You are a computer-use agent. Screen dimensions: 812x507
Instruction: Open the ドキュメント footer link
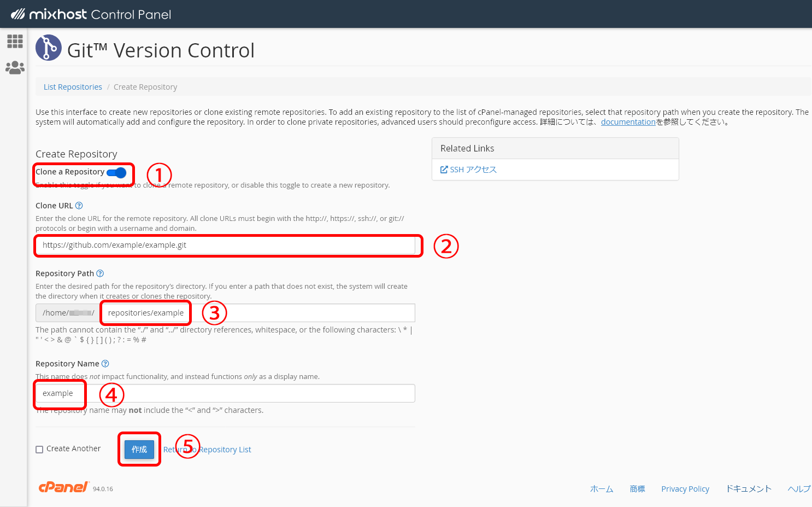[x=748, y=489]
